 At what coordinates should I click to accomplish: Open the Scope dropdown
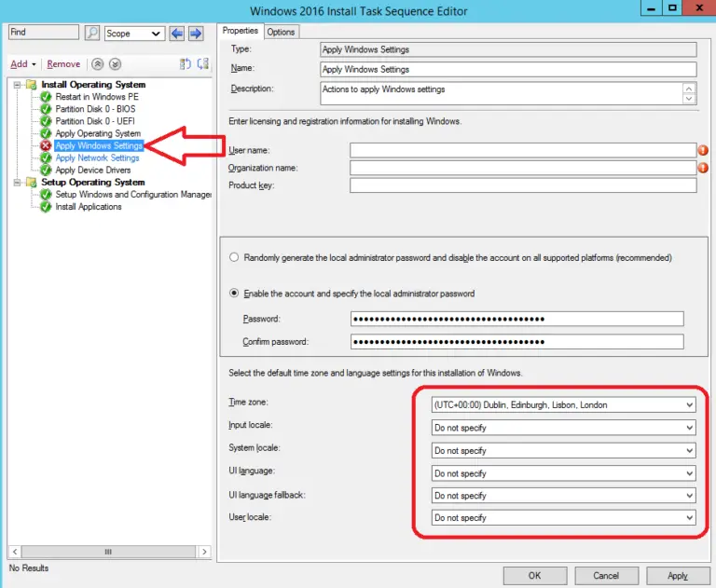pos(158,34)
